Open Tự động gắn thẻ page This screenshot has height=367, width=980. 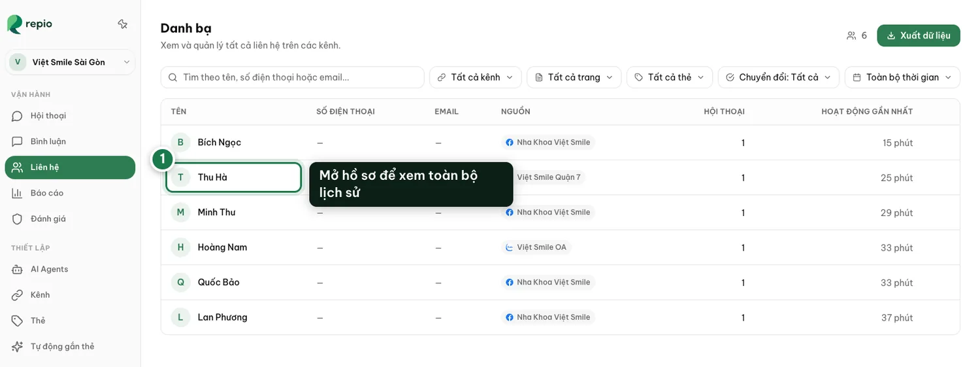70,346
